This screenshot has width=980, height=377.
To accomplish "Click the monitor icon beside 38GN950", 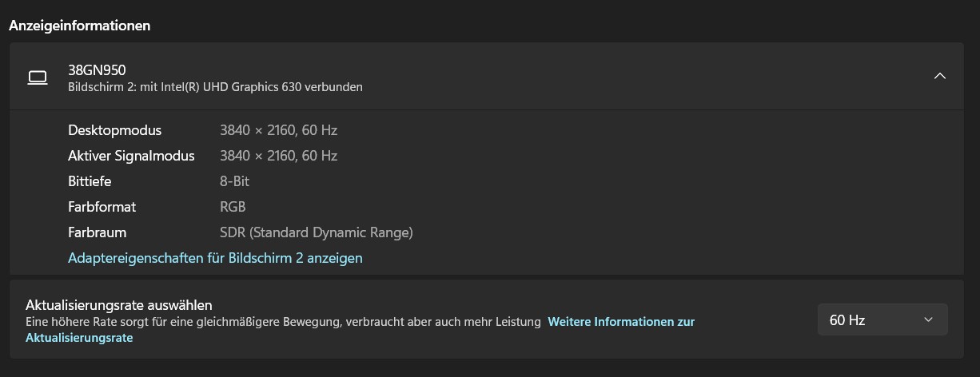I will coord(38,77).
